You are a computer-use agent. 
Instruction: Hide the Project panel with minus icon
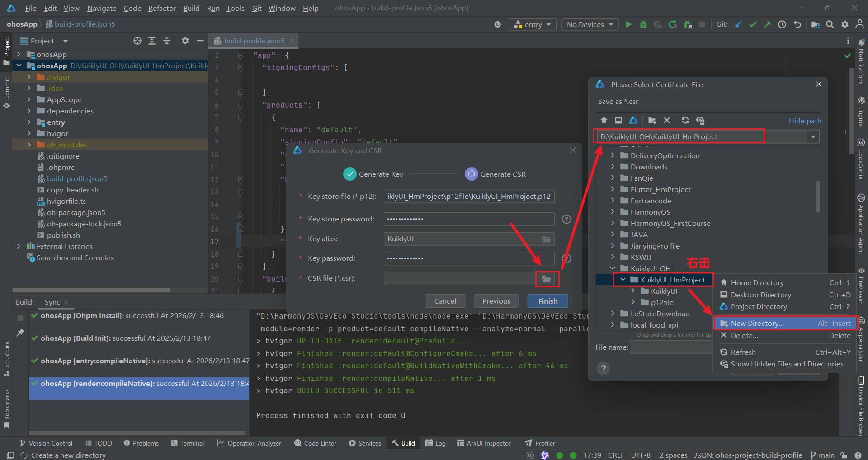200,41
